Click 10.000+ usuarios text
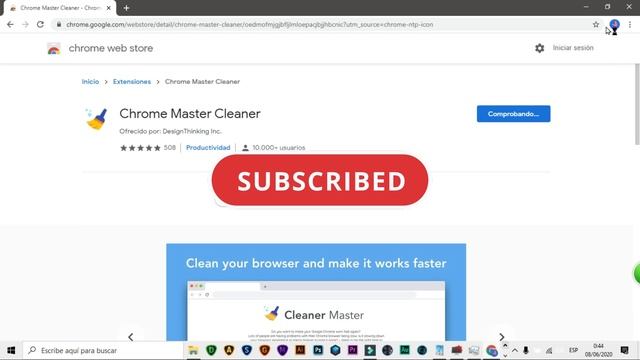Viewport: 640px width, 360px height. coord(279,148)
